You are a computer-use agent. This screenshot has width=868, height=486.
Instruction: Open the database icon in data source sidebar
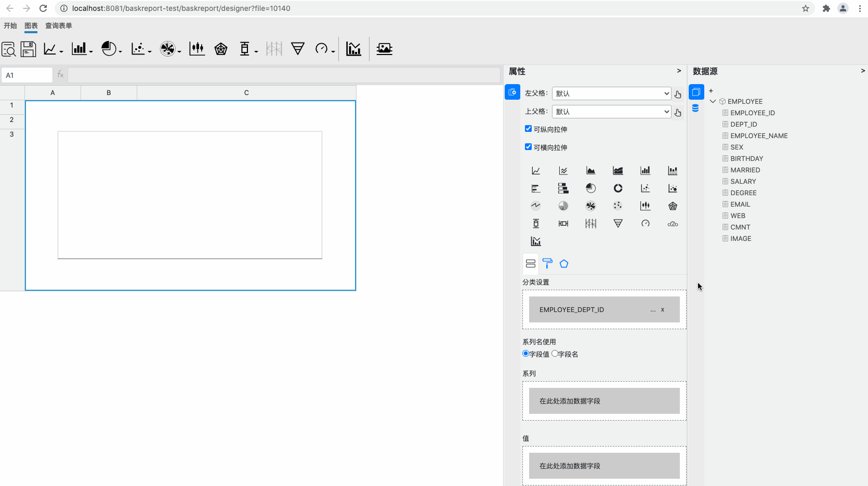click(695, 108)
